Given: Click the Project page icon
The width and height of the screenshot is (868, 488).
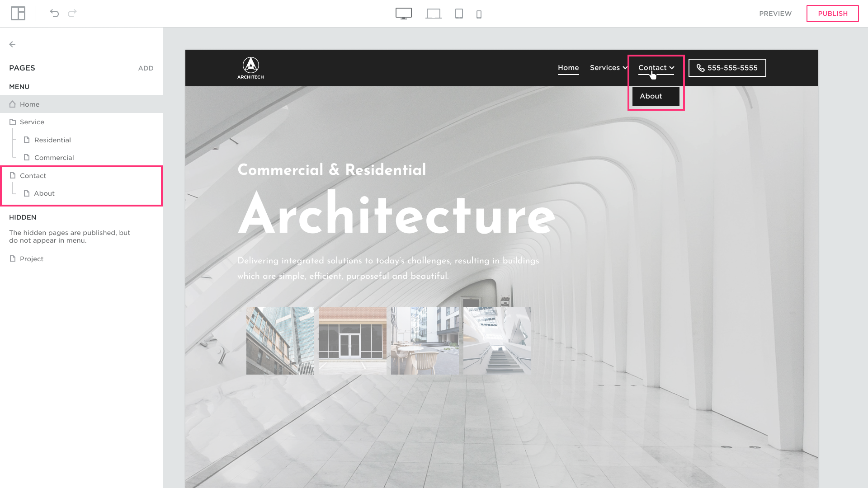Looking at the screenshot, I should point(13,258).
